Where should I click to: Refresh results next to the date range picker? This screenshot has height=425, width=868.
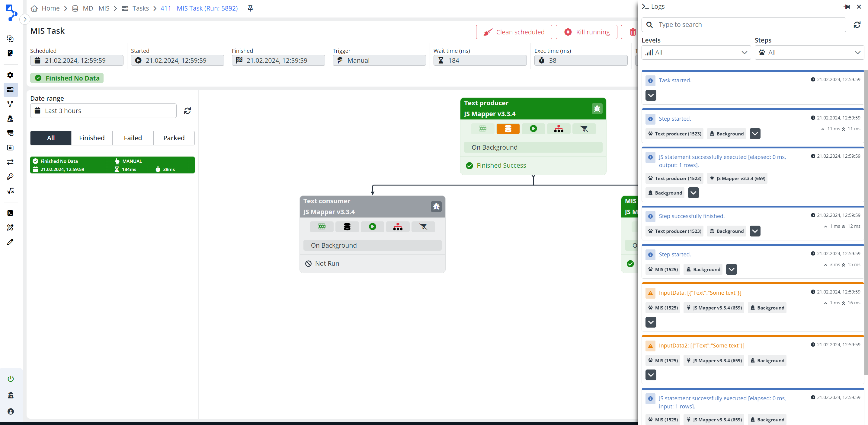tap(187, 110)
